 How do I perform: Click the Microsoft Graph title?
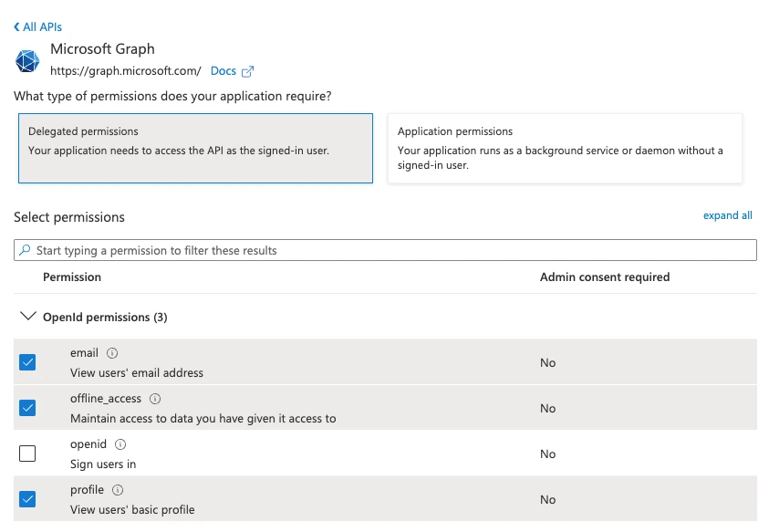point(102,49)
